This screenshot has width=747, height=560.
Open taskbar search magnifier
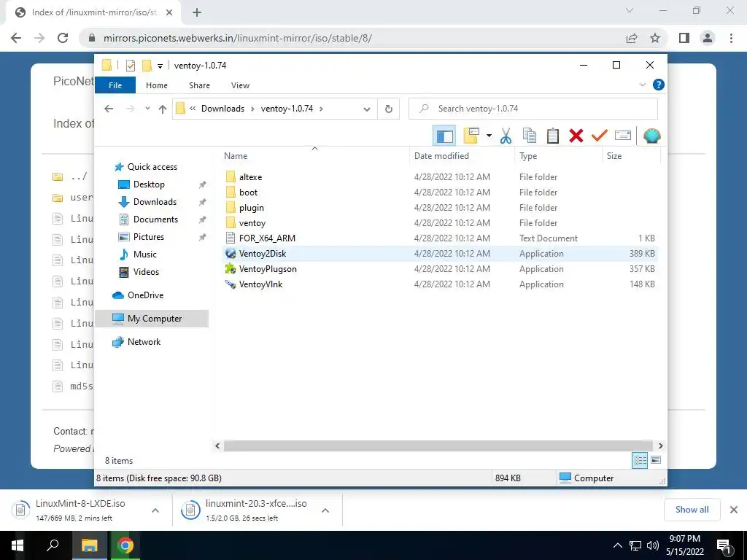[x=53, y=545]
